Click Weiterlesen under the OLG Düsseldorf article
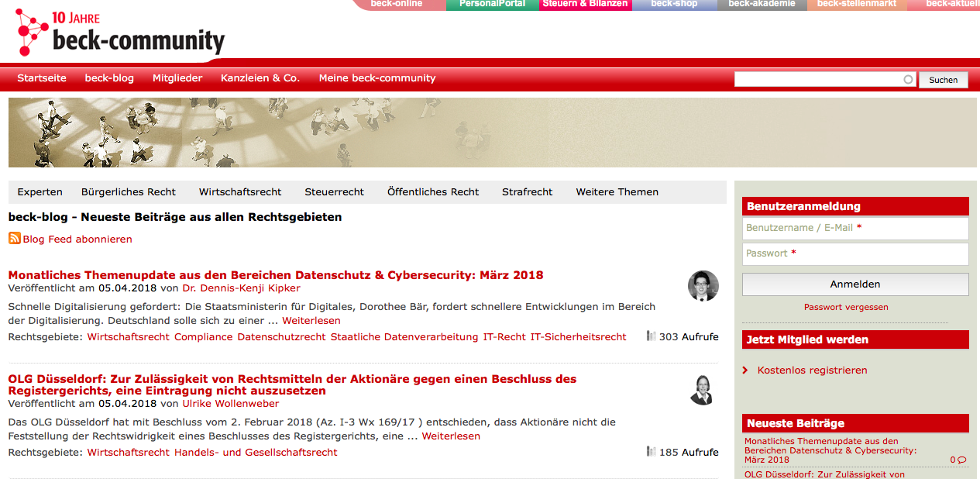Viewport: 980px width, 479px height. point(451,436)
